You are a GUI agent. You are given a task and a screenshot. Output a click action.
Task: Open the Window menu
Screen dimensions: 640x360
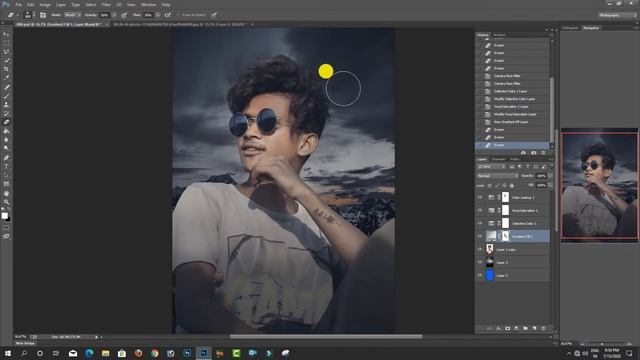(x=148, y=4)
